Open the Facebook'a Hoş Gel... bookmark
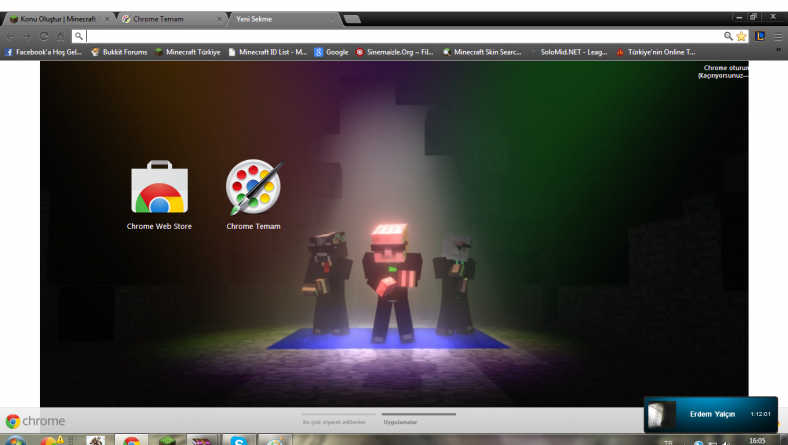 [x=43, y=52]
